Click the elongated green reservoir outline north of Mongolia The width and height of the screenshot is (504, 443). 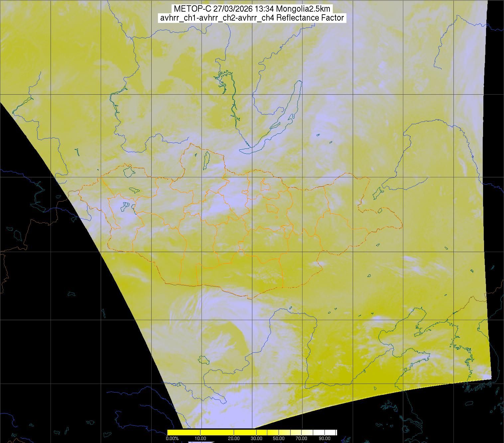[x=233, y=100]
